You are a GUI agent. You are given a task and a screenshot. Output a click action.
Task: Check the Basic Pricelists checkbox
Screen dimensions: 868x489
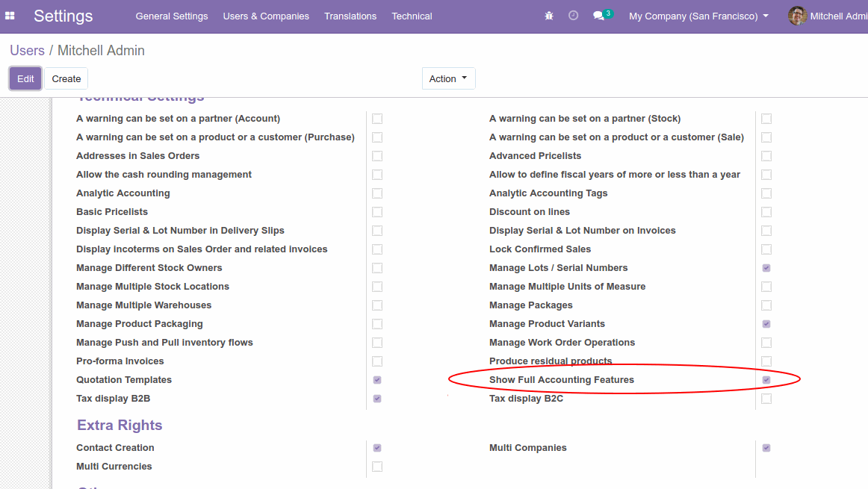point(377,212)
